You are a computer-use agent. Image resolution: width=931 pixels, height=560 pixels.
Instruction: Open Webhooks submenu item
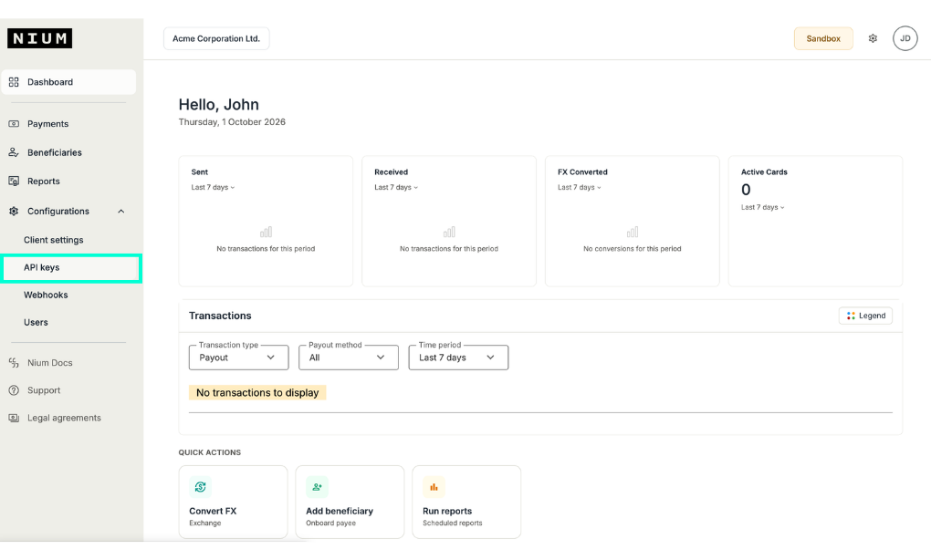pos(46,295)
